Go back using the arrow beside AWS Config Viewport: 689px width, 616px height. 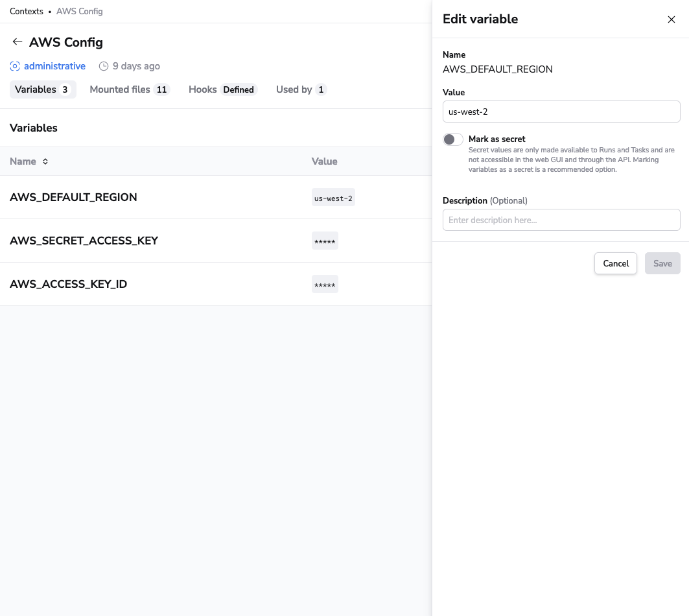click(x=17, y=41)
